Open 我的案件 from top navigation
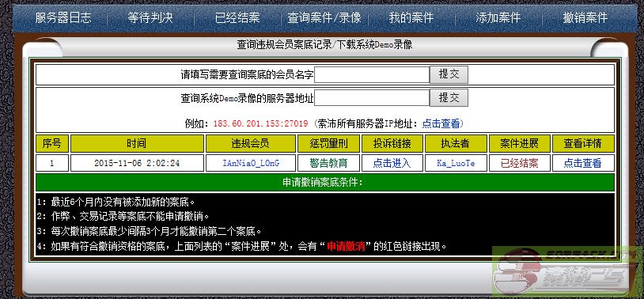Viewport: 644px width, 299px height. [411, 17]
